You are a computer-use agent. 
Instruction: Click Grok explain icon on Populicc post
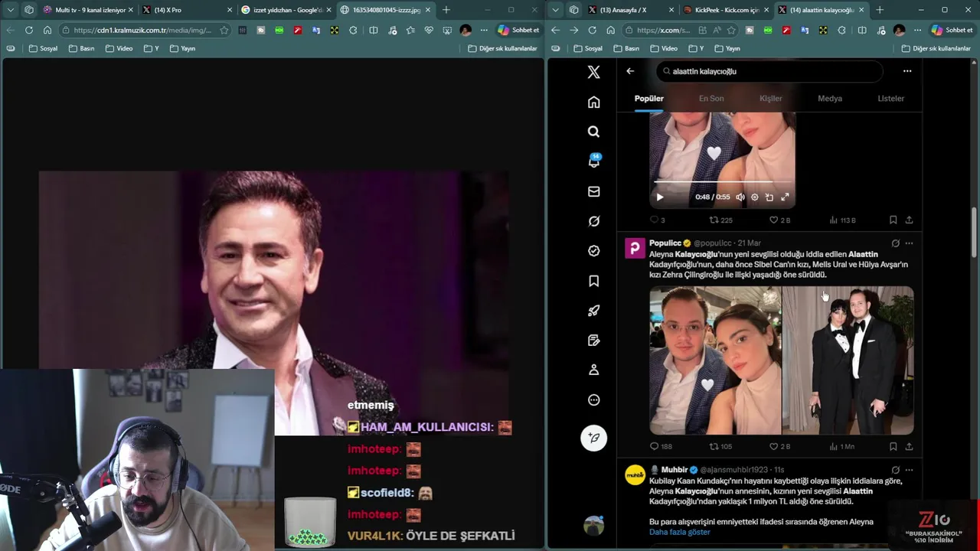click(895, 243)
